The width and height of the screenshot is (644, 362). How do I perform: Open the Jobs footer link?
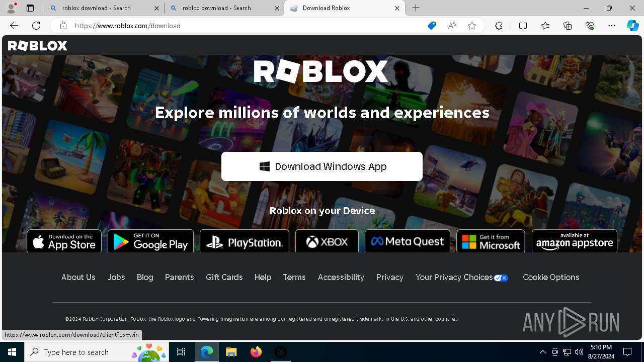point(116,277)
